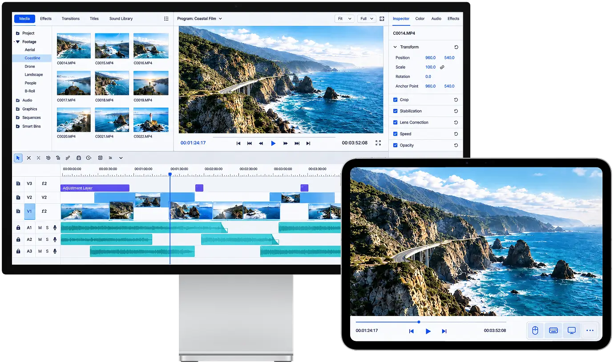Image resolution: width=614 pixels, height=364 pixels.
Task: Reset the Lens Correction effect
Action: (456, 122)
